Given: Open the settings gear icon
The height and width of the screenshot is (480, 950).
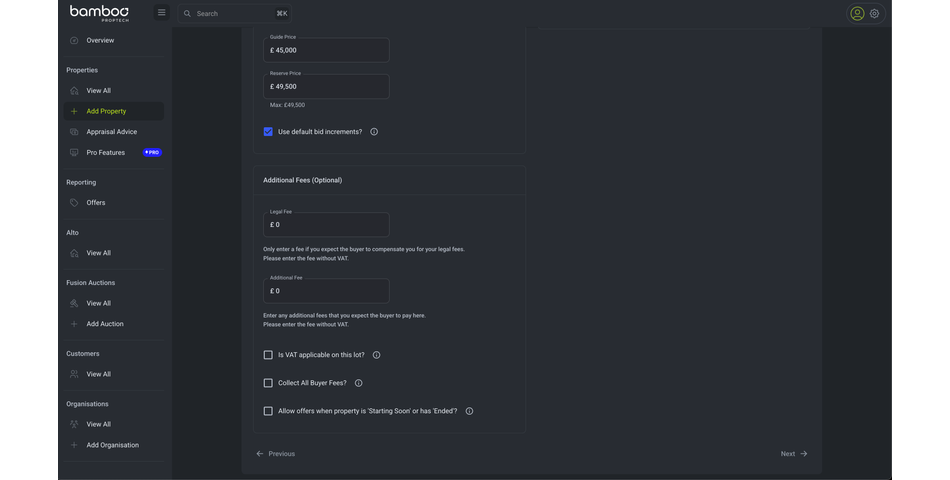Looking at the screenshot, I should [x=875, y=13].
